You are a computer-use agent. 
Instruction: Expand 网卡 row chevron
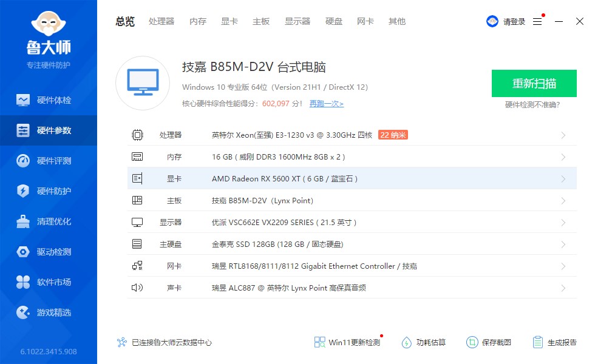[x=563, y=266]
